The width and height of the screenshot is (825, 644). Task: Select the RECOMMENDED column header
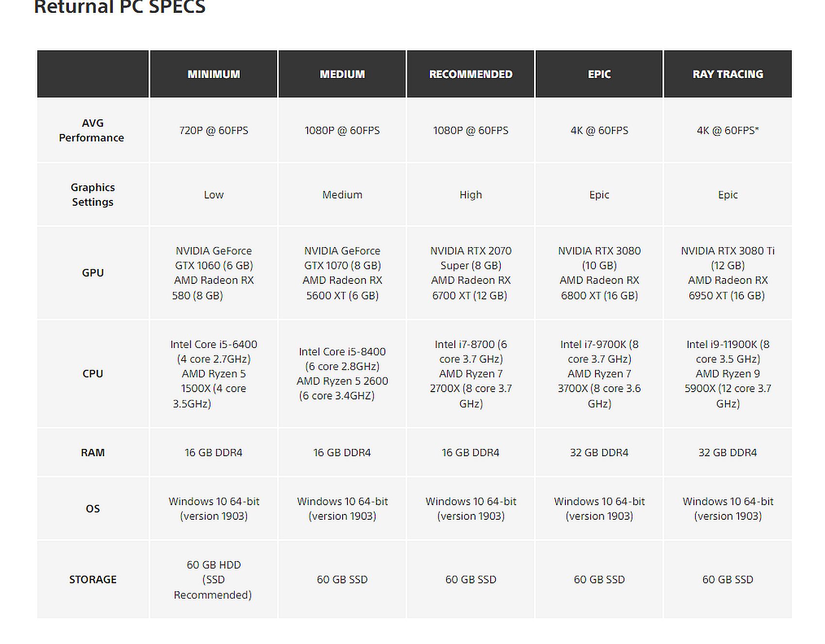pyautogui.click(x=470, y=74)
